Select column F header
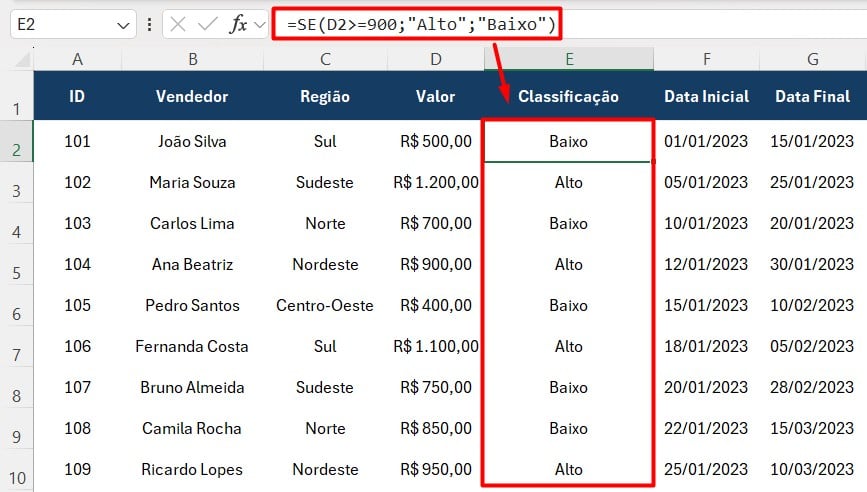Viewport: 867px width, 492px height. coord(707,59)
